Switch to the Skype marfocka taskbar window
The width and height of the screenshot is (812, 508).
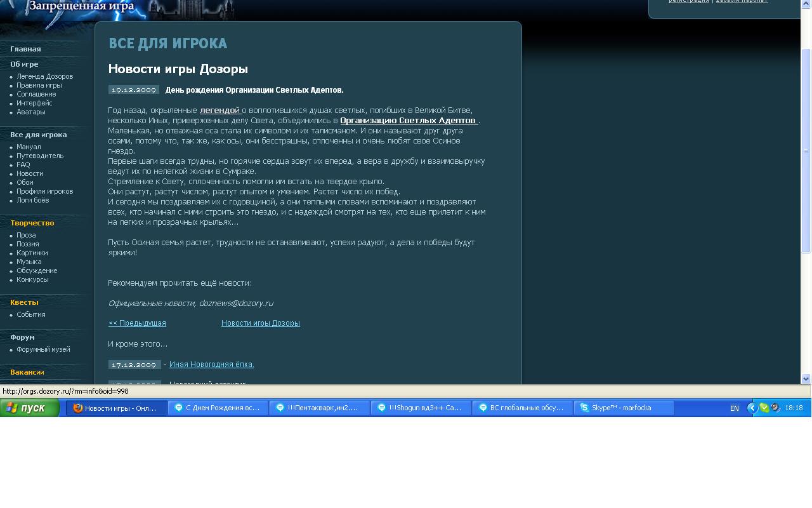click(x=624, y=408)
